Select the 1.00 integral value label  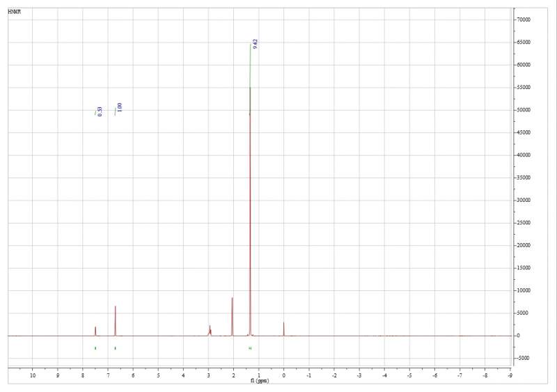point(120,107)
